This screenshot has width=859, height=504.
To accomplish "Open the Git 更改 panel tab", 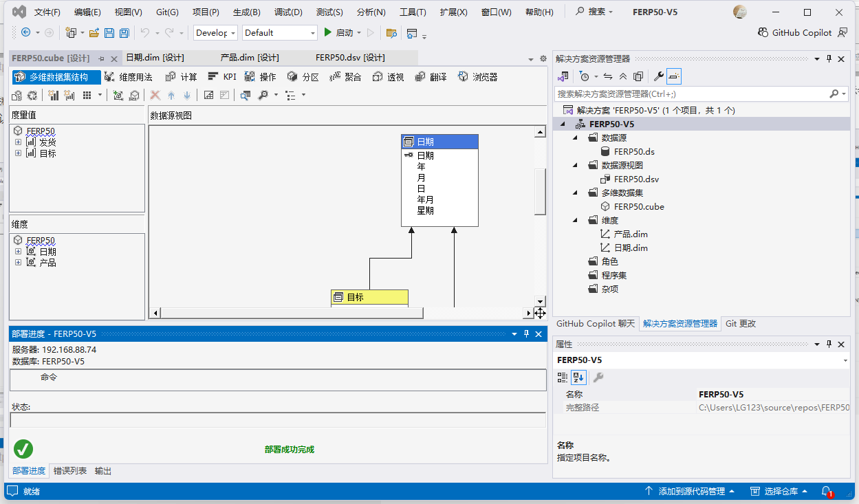I will (x=741, y=323).
